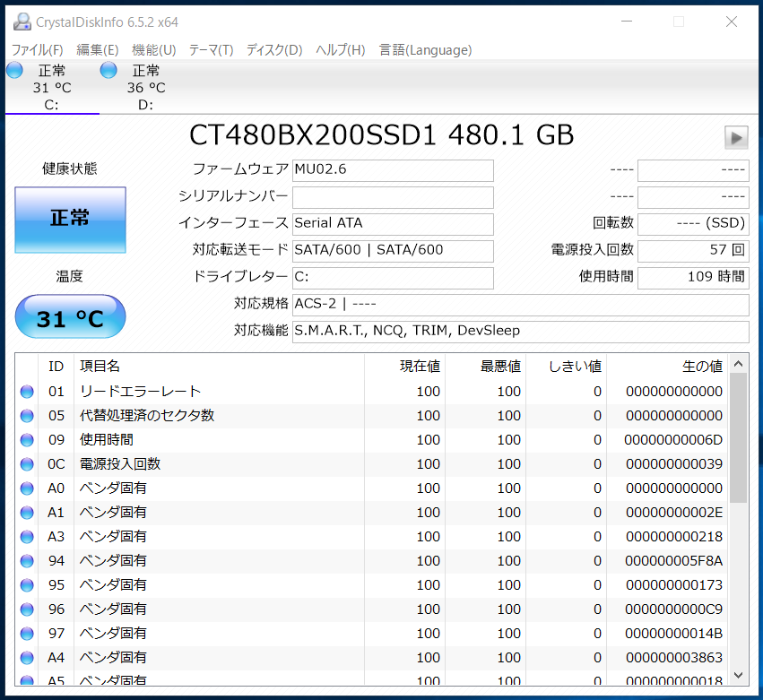Viewport: 763px width, 700px height.
Task: Click the power on count field 57 回
Action: pos(693,251)
